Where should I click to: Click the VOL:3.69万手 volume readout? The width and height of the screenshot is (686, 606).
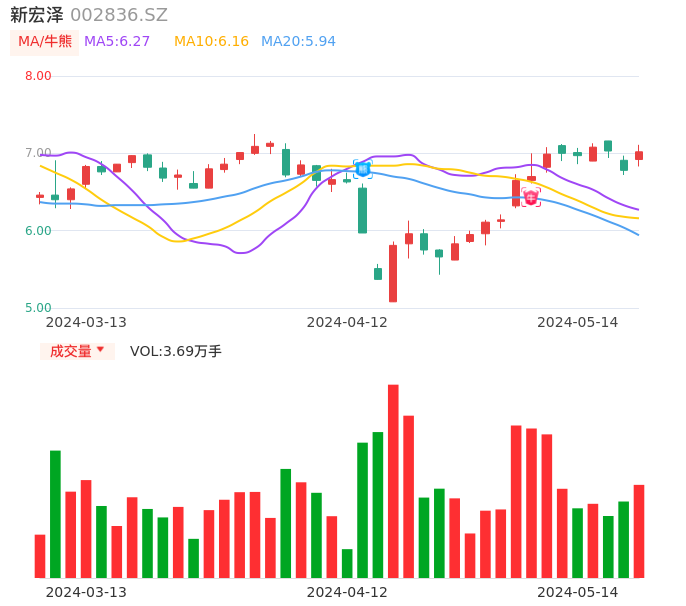pos(176,351)
